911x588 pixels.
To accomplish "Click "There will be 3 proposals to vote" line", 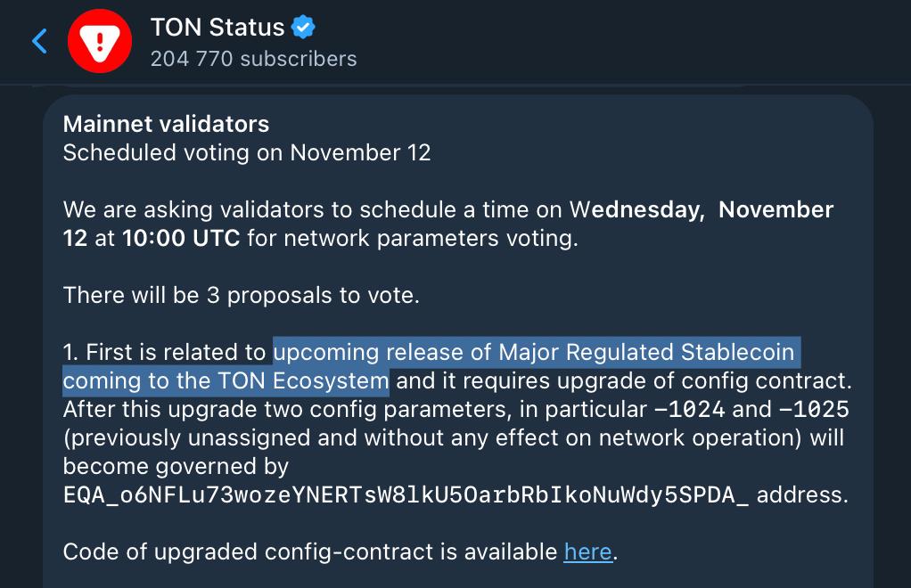I will [241, 295].
